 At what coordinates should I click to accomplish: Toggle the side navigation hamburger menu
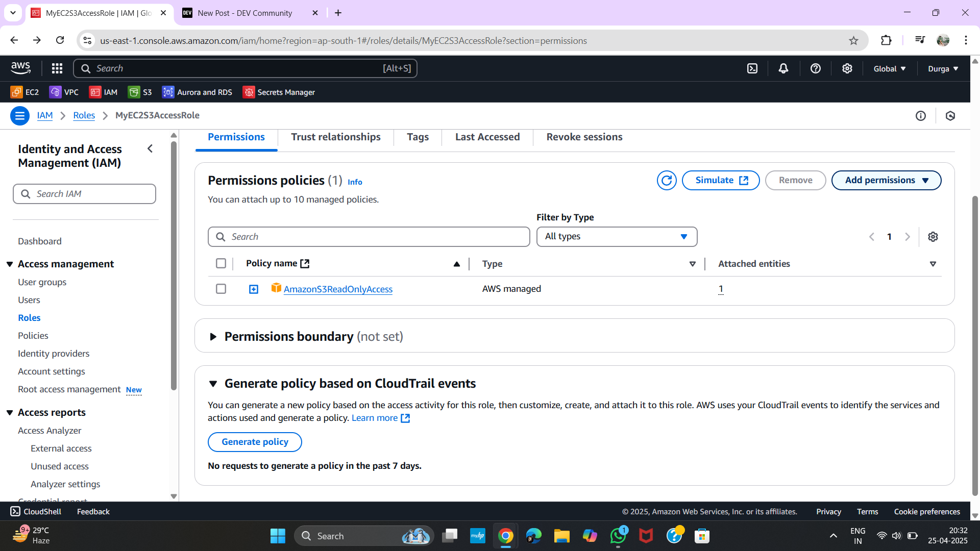coord(20,116)
